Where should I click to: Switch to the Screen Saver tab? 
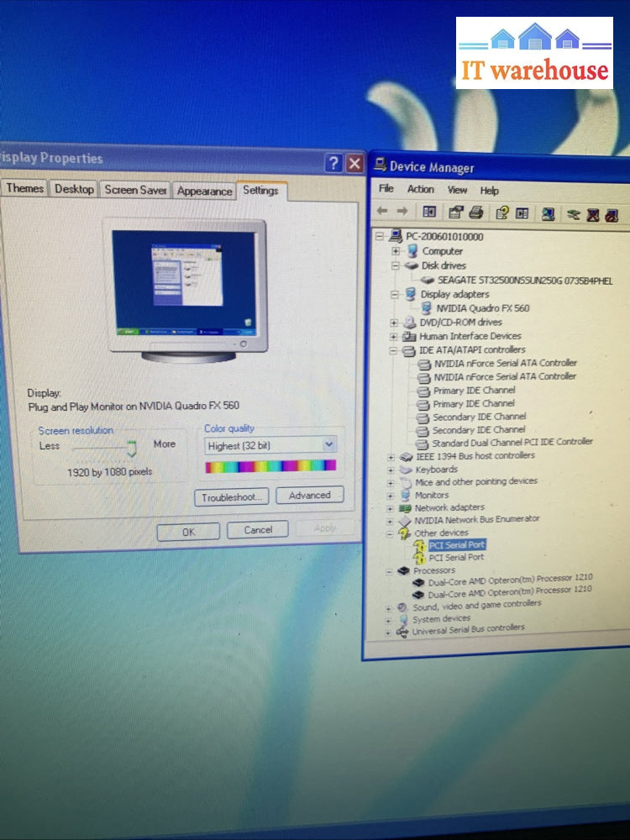point(135,190)
